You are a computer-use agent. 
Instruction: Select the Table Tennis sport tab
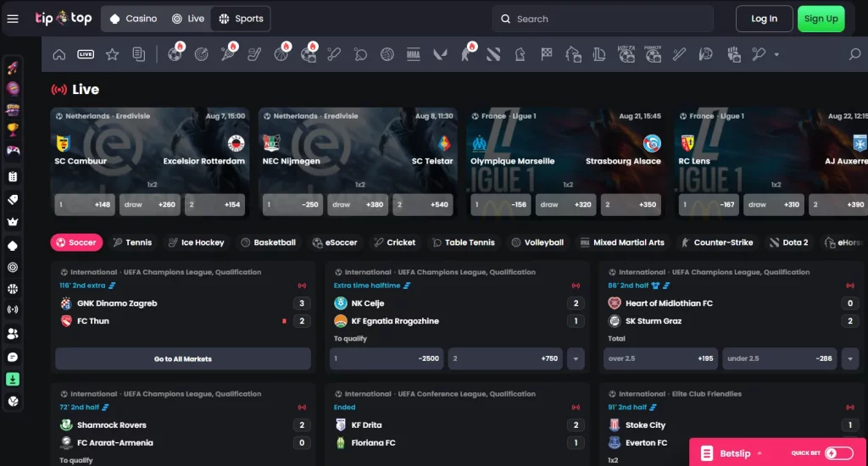(464, 242)
